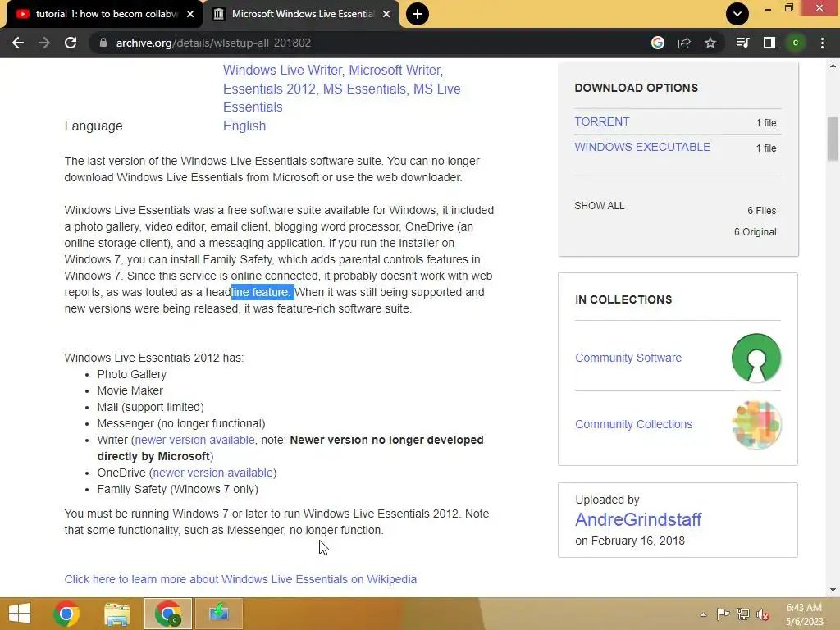Image resolution: width=840 pixels, height=630 pixels.
Task: Open the green arrow installer taskbar app
Action: coord(218,613)
